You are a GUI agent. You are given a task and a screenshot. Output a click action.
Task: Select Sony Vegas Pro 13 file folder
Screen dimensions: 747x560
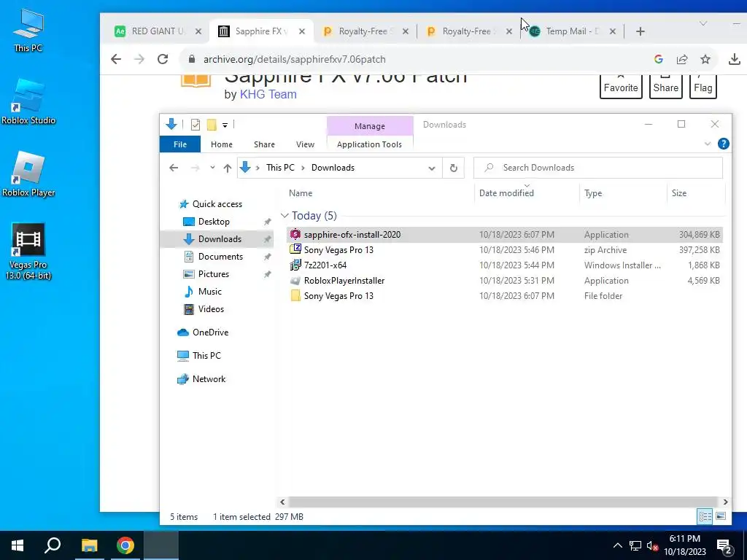[x=505, y=296]
